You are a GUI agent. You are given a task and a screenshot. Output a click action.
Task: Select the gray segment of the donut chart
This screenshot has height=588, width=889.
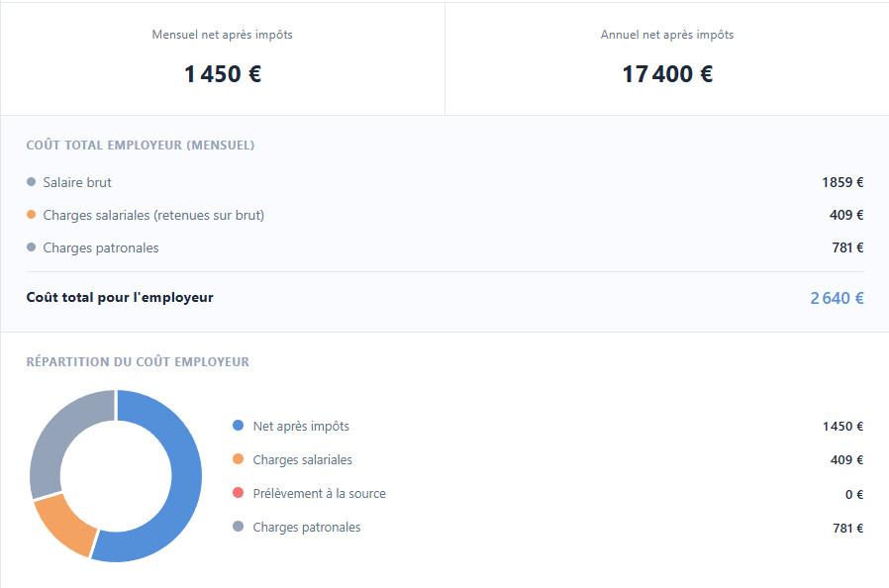tap(59, 431)
